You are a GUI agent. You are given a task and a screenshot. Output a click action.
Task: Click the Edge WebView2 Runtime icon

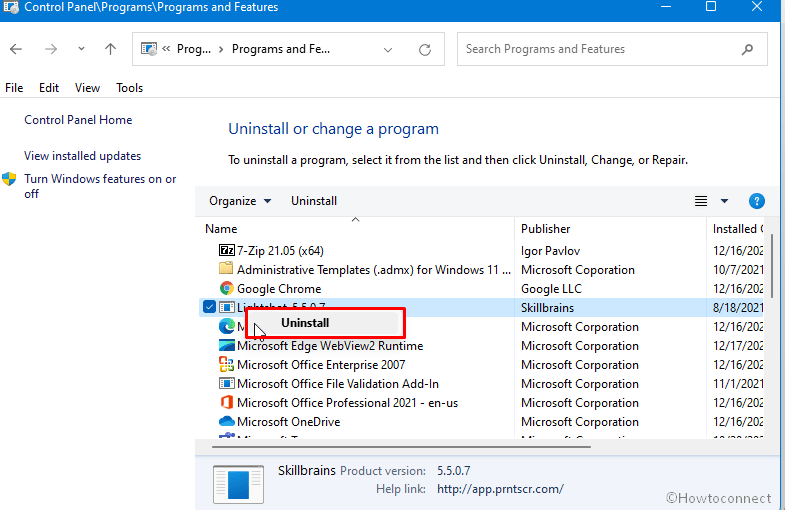[x=227, y=345]
